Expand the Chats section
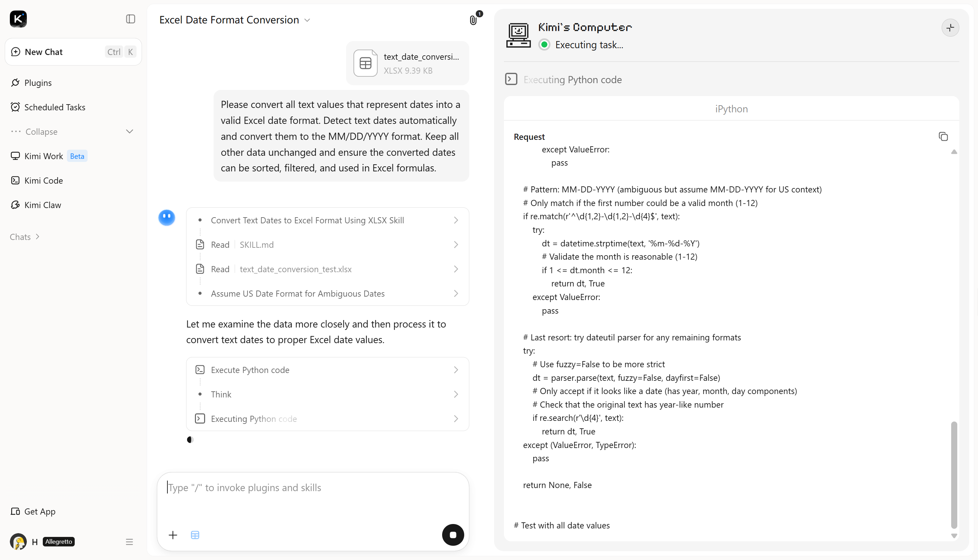The height and width of the screenshot is (560, 978). (25, 237)
